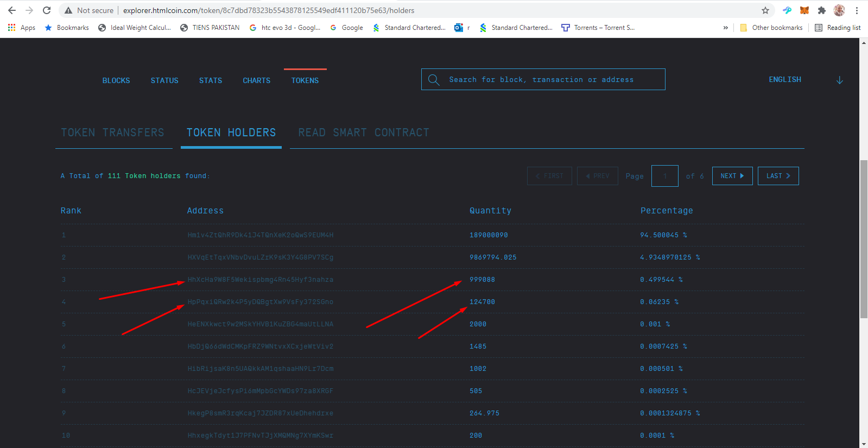Reload the page with refresh icon
The image size is (868, 448).
47,10
